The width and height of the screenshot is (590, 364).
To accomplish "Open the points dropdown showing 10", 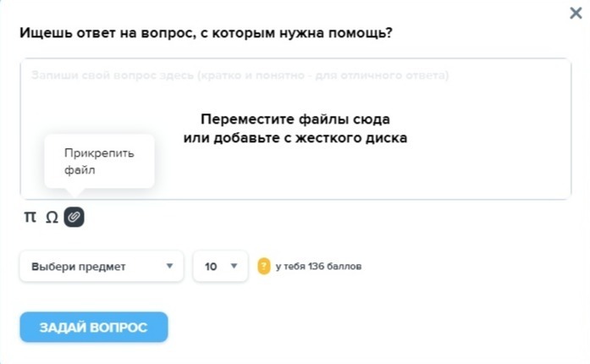I will coord(220,266).
